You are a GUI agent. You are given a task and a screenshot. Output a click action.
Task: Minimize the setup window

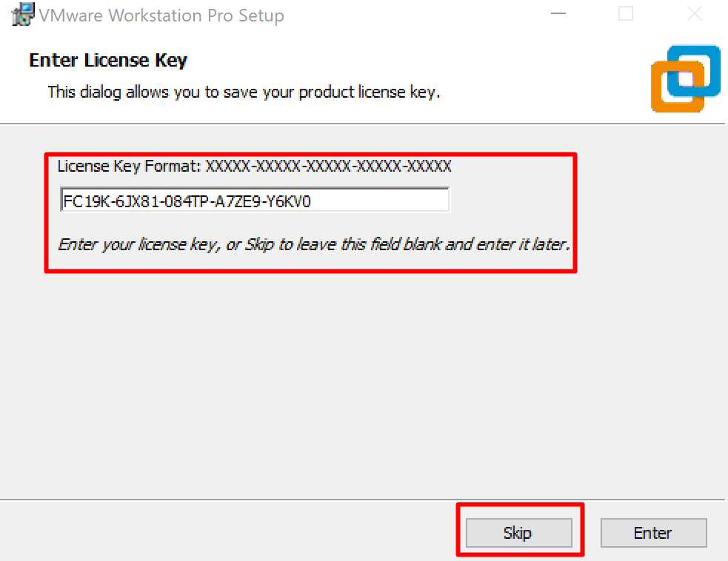(x=558, y=13)
